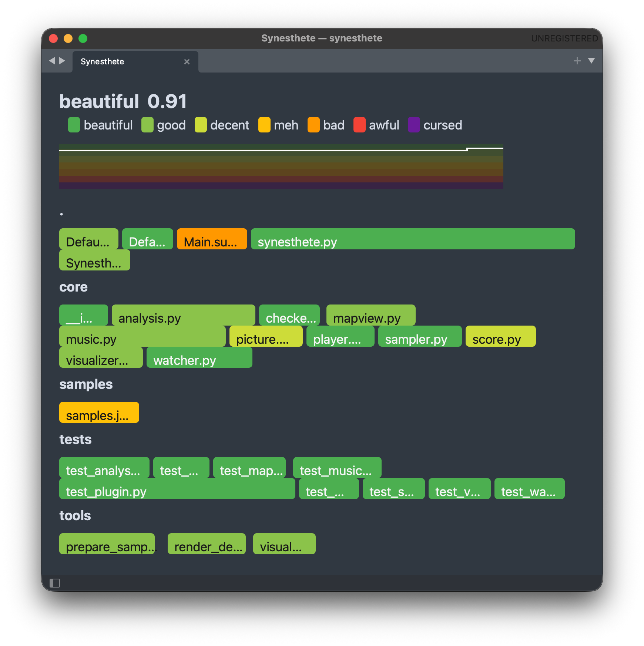Click the purple cursed legend swatch

(414, 125)
